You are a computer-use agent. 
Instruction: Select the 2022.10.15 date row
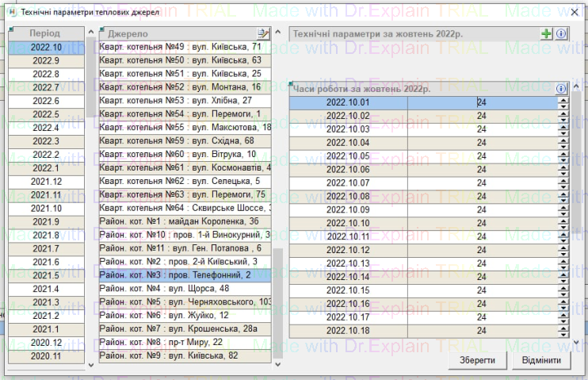[348, 290]
